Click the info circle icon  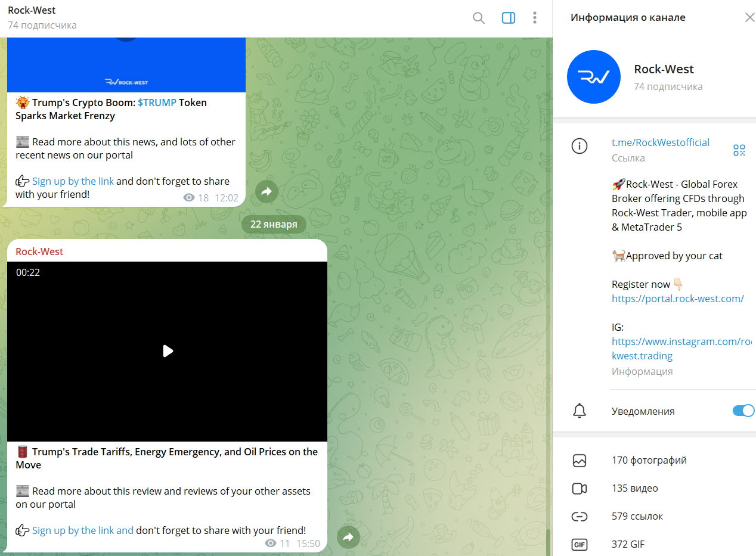(x=580, y=146)
